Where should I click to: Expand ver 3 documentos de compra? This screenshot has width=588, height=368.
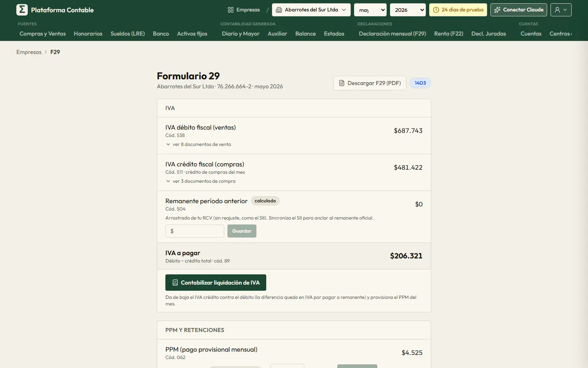(x=200, y=181)
